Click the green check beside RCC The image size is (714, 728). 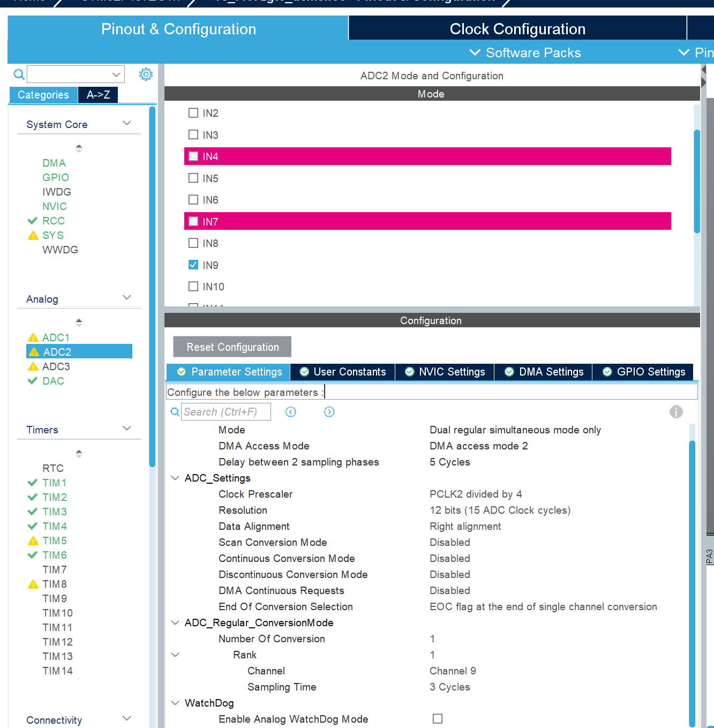[33, 221]
